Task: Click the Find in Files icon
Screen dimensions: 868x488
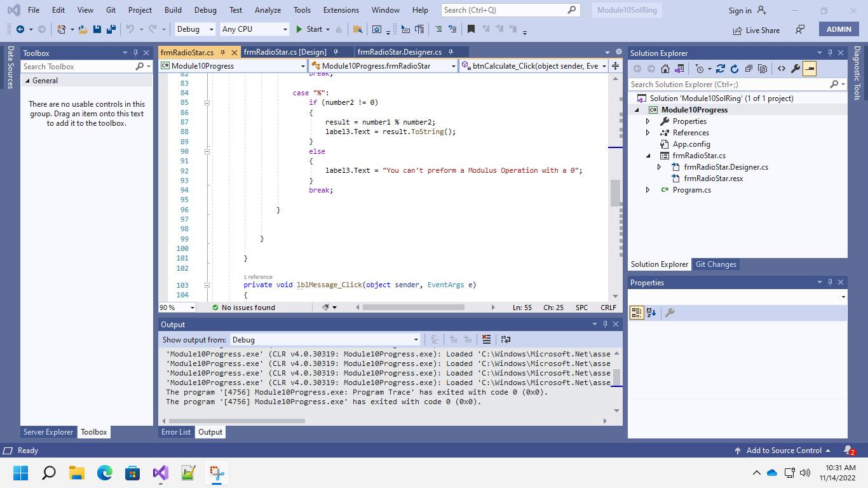Action: (x=358, y=29)
